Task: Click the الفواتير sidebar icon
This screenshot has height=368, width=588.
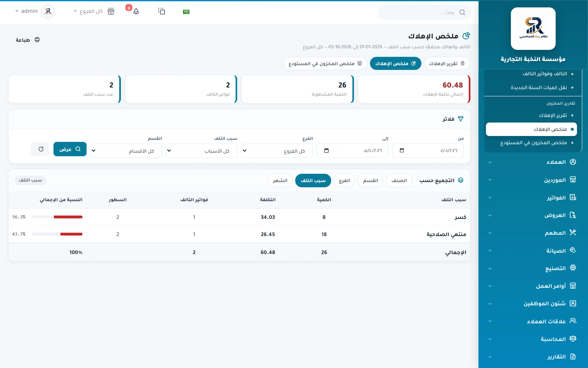Action: [x=573, y=197]
